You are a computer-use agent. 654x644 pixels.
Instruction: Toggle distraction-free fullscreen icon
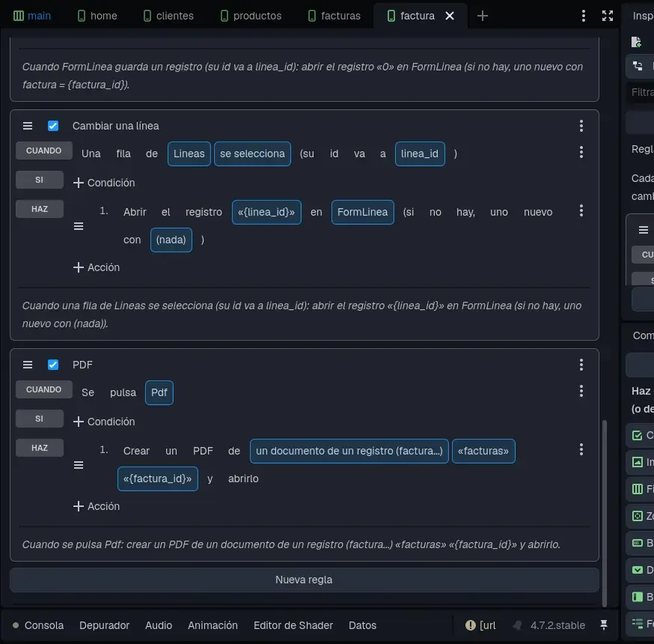(608, 16)
